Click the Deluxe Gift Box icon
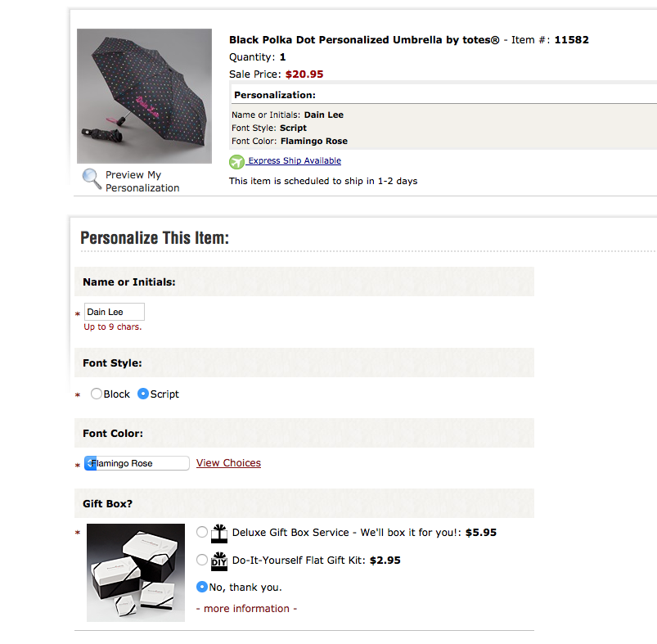Image resolution: width=657 pixels, height=644 pixels. (218, 534)
